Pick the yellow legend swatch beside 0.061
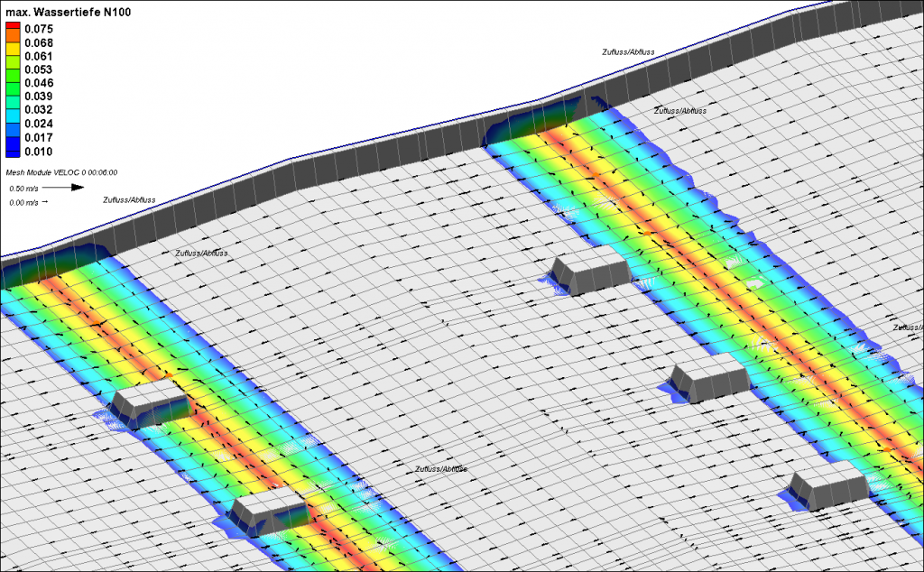The image size is (924, 572). coord(13,49)
